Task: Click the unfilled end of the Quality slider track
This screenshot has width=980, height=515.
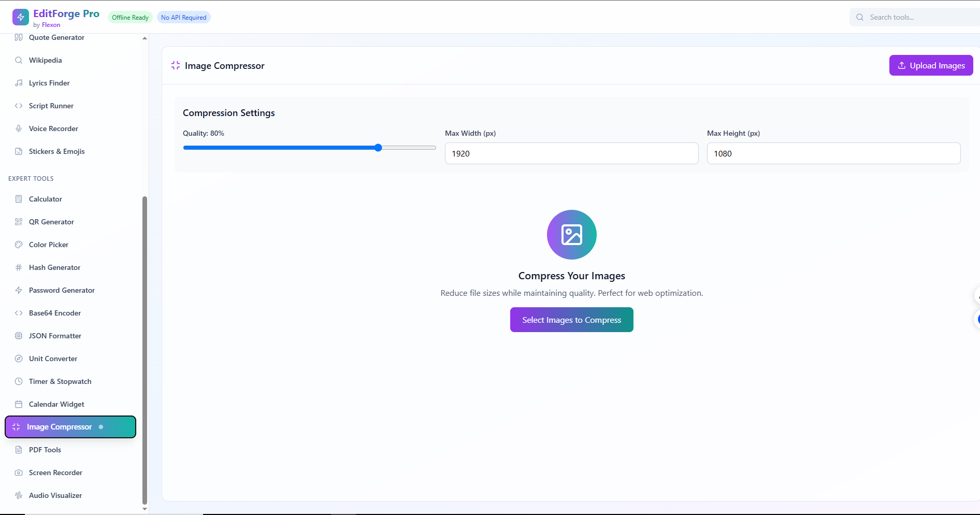Action: (409, 148)
